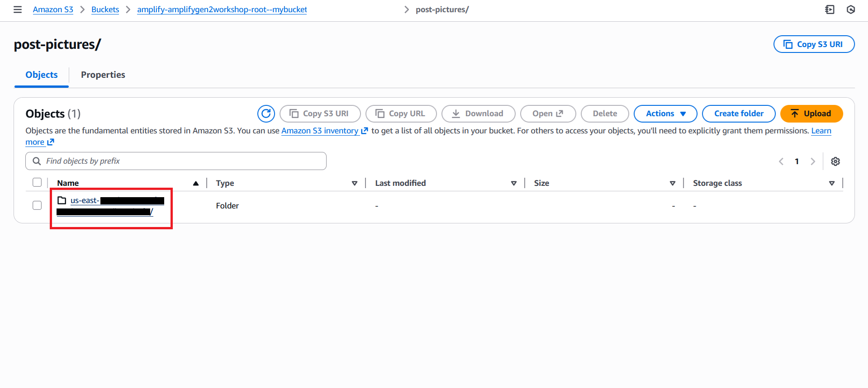Sort by Last modified column arrow
This screenshot has height=388, width=868.
[x=514, y=183]
